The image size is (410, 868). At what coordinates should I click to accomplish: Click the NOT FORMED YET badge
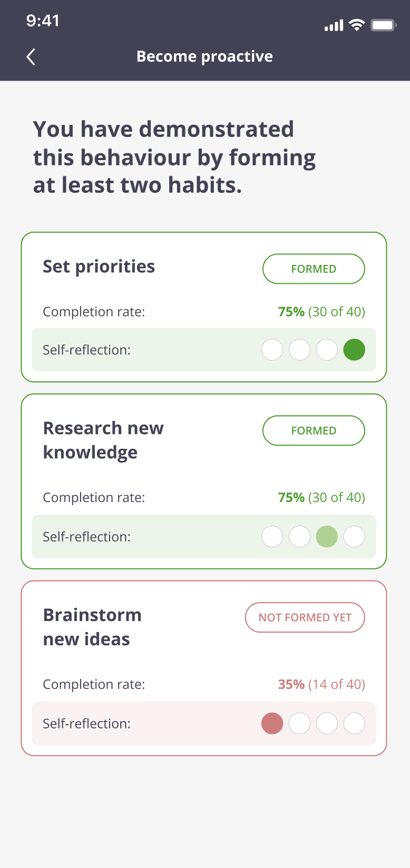point(305,617)
